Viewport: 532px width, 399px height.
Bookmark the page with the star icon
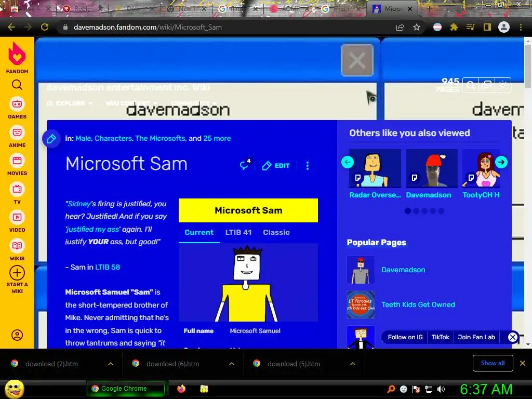click(x=417, y=27)
